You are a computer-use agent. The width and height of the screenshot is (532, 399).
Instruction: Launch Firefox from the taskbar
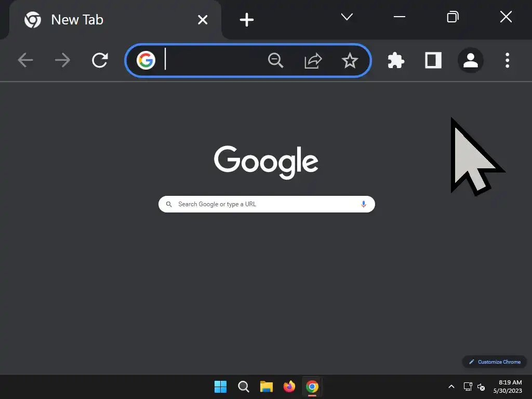pyautogui.click(x=289, y=387)
